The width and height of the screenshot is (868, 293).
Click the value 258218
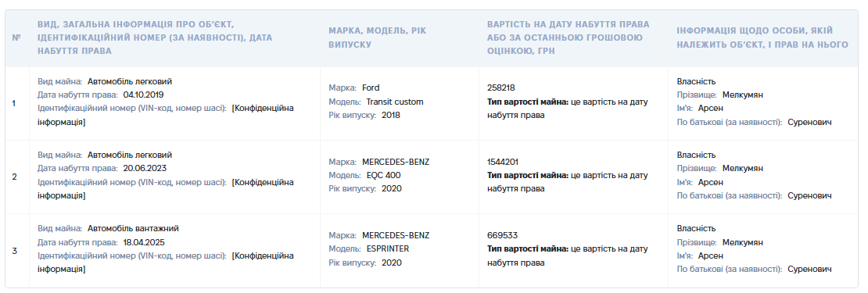tap(501, 88)
